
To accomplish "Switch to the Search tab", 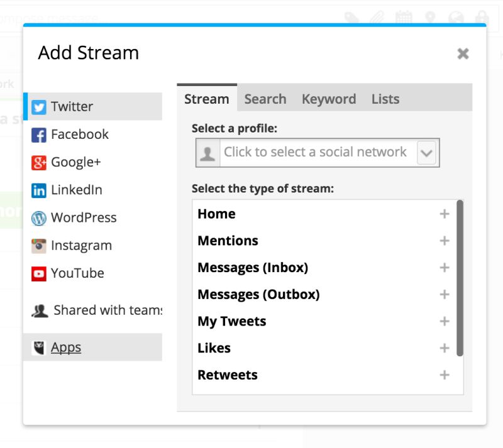I will pyautogui.click(x=265, y=99).
